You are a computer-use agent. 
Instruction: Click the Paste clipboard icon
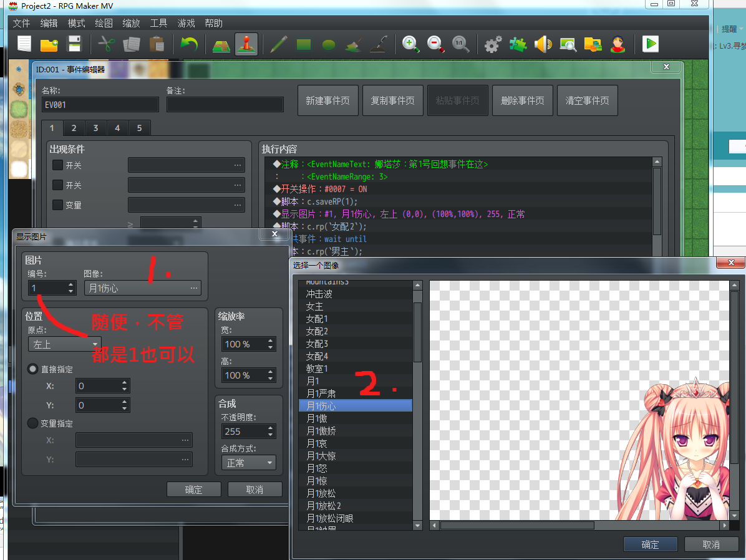pos(157,44)
